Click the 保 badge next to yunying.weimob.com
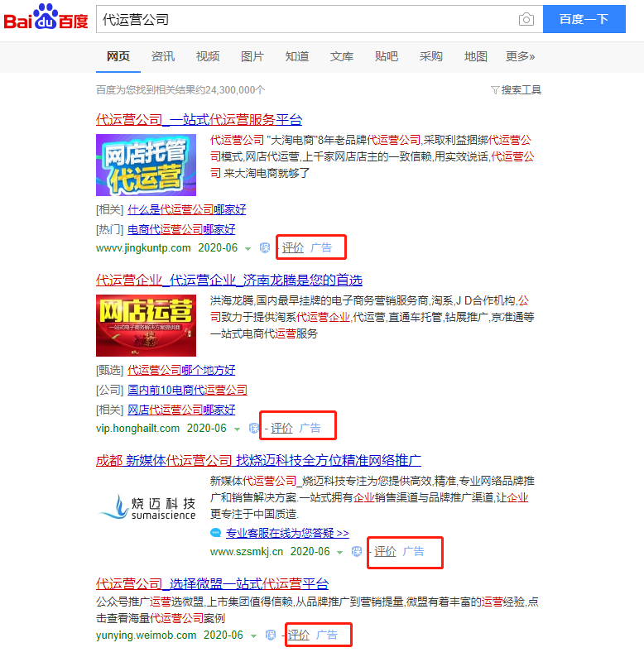The image size is (644, 657). pos(271,635)
